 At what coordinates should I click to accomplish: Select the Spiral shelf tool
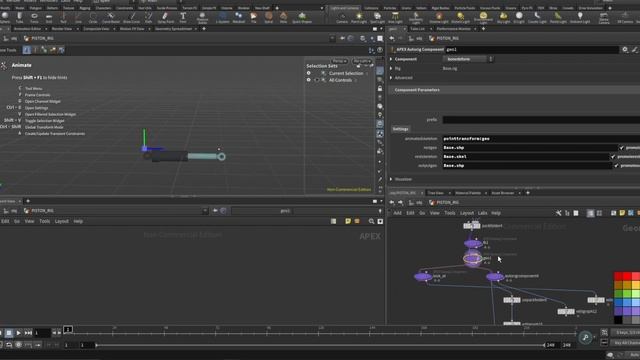tap(269, 17)
